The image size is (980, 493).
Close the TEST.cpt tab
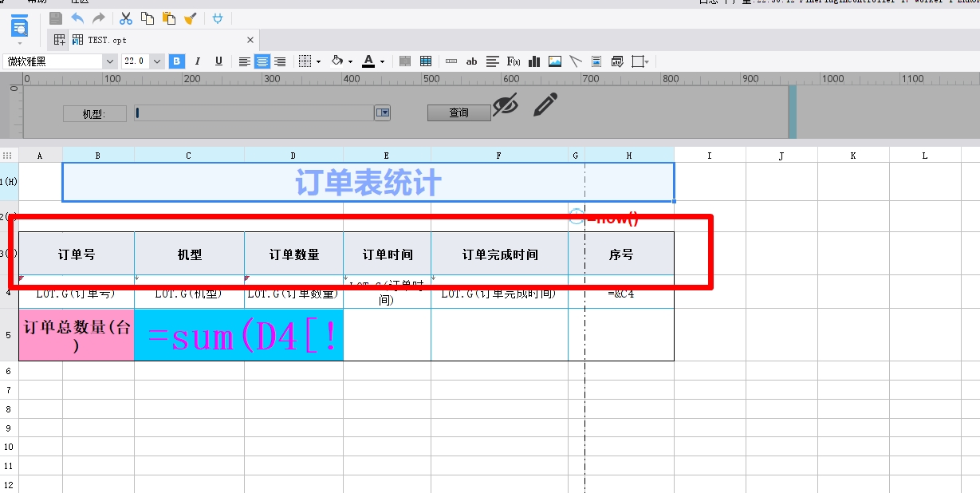250,40
